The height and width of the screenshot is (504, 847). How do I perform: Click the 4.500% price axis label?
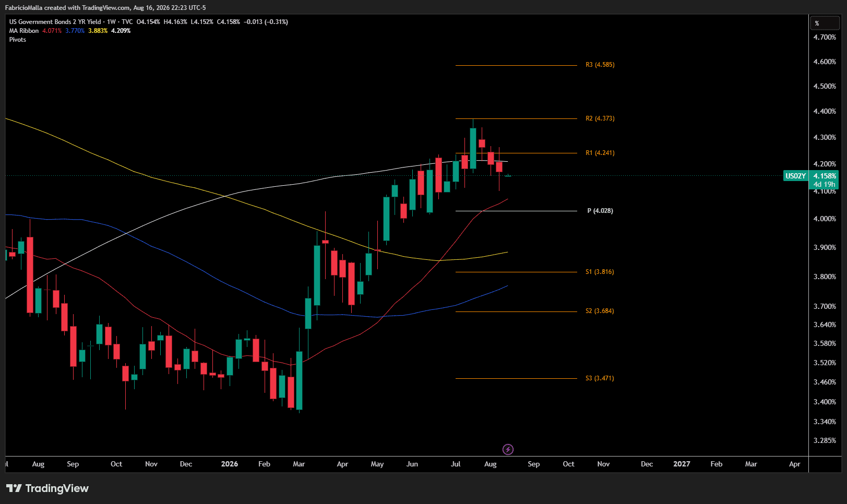[x=825, y=86]
